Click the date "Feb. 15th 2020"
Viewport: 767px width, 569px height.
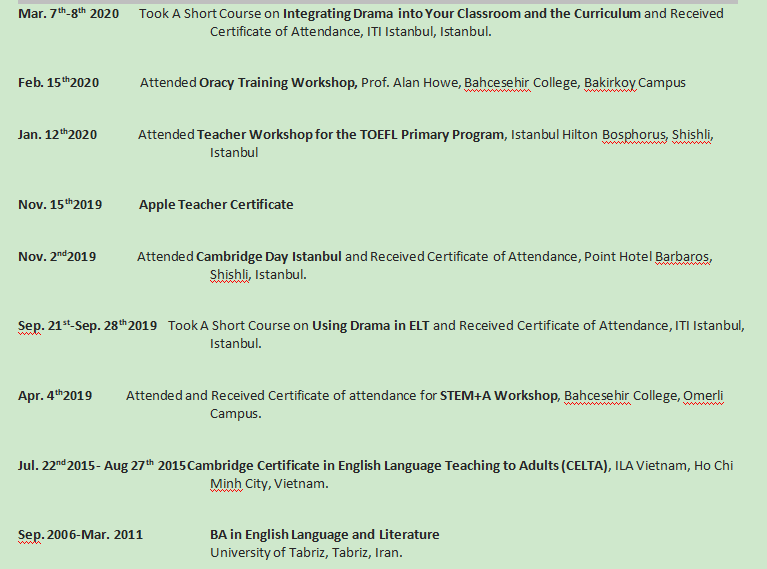[x=58, y=83]
